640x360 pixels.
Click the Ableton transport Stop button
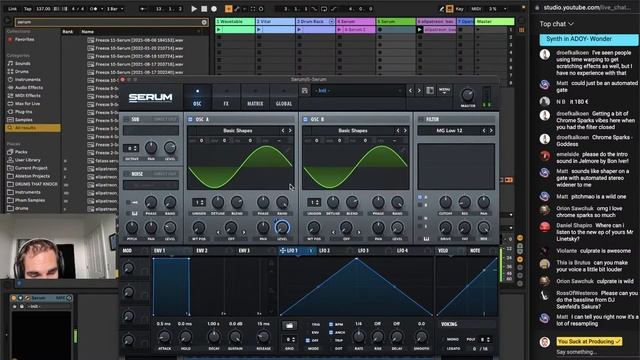point(204,9)
